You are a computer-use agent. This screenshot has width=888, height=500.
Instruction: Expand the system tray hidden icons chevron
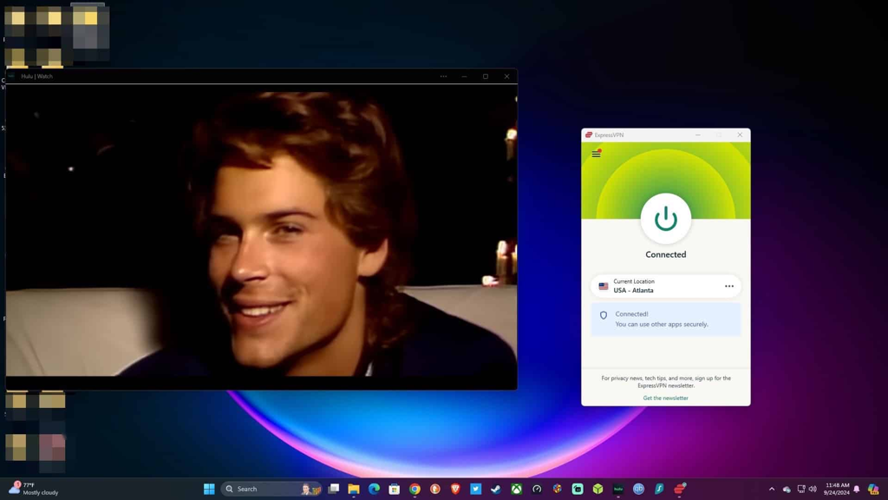(771, 489)
